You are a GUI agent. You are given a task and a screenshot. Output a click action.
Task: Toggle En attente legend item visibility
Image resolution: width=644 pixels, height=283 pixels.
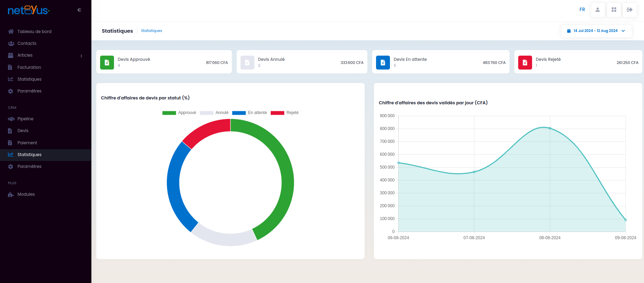click(x=250, y=113)
